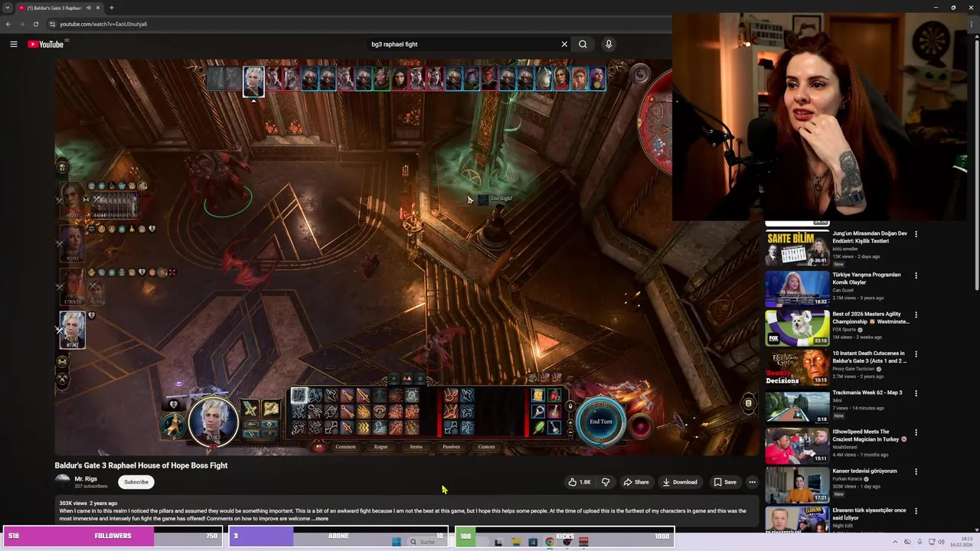Dislike the video with thumbs down
Viewport: 980px width, 551px height.
[x=606, y=482]
